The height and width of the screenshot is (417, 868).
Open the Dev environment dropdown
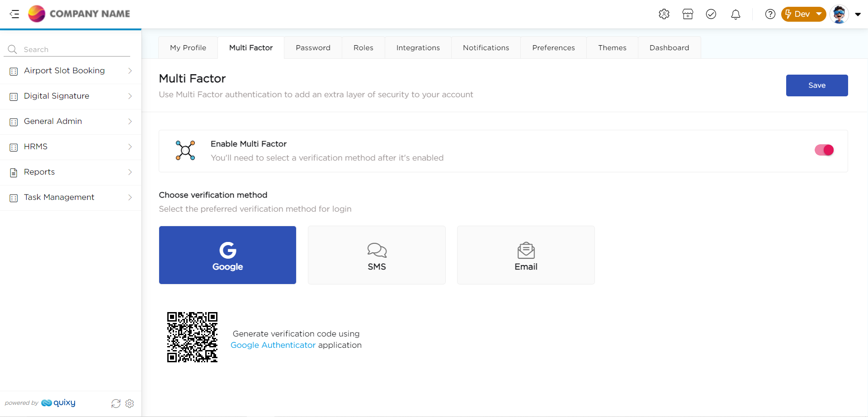(x=803, y=14)
